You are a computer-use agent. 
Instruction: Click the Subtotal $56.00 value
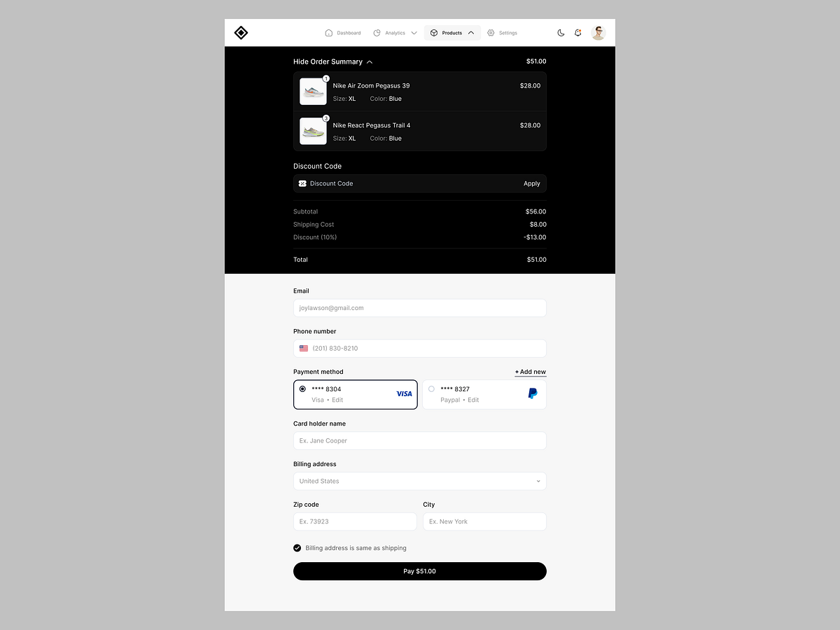[536, 211]
